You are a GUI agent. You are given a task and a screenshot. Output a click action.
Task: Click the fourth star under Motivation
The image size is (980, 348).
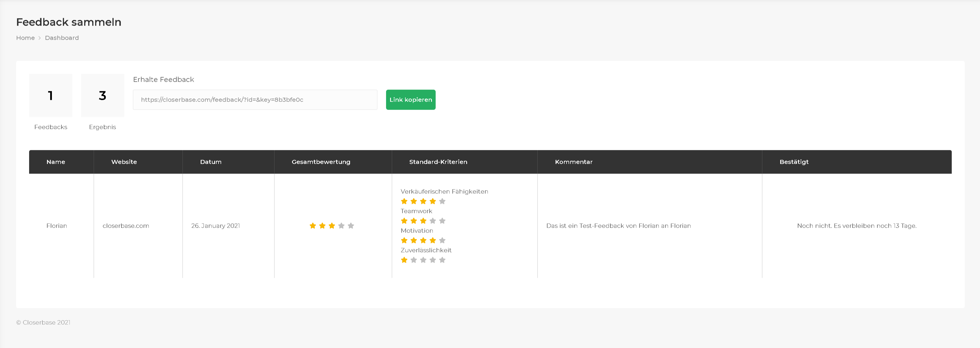(432, 240)
